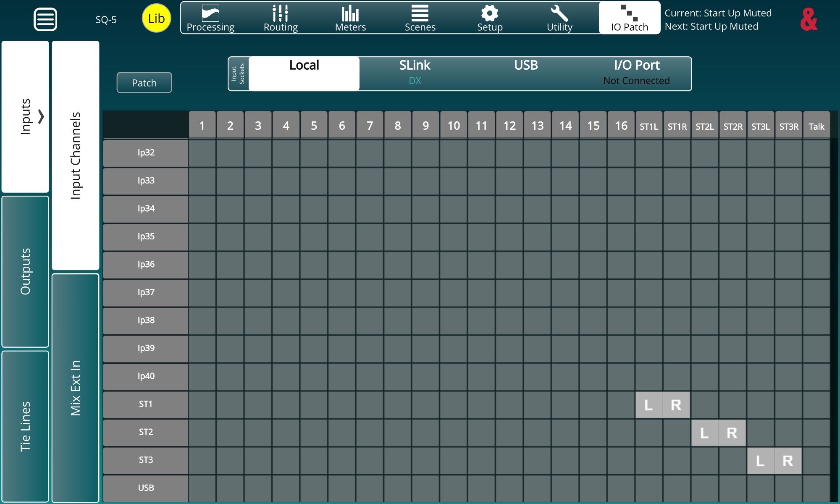This screenshot has width=840, height=504.
Task: Open the Routing screen
Action: [281, 18]
